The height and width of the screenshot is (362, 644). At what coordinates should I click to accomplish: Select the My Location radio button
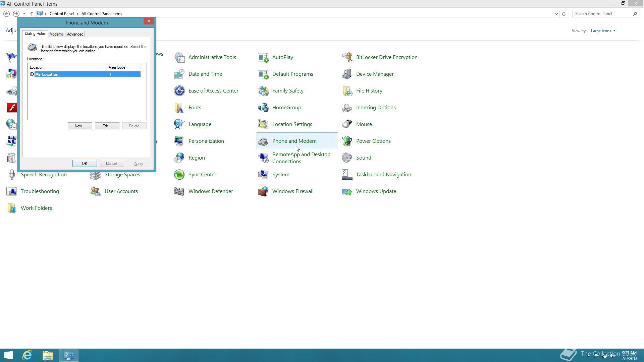click(32, 74)
